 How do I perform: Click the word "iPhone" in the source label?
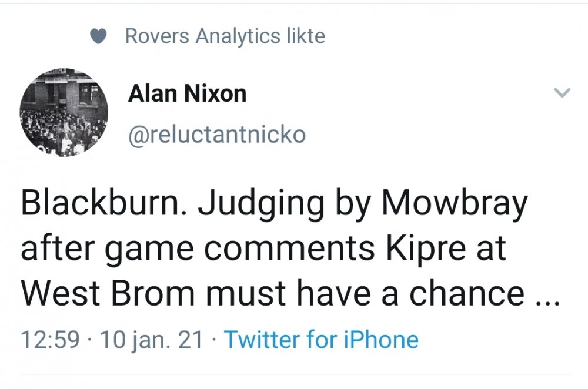[x=382, y=340]
